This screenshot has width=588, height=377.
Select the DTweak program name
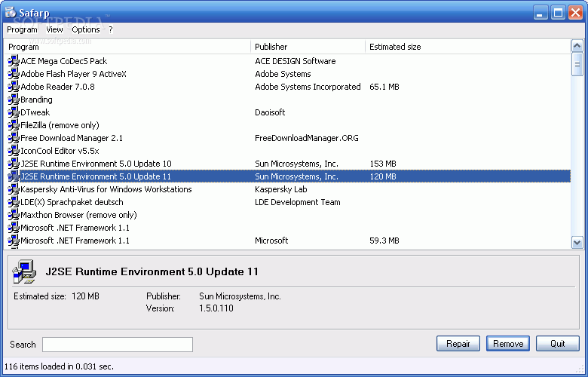pos(35,112)
